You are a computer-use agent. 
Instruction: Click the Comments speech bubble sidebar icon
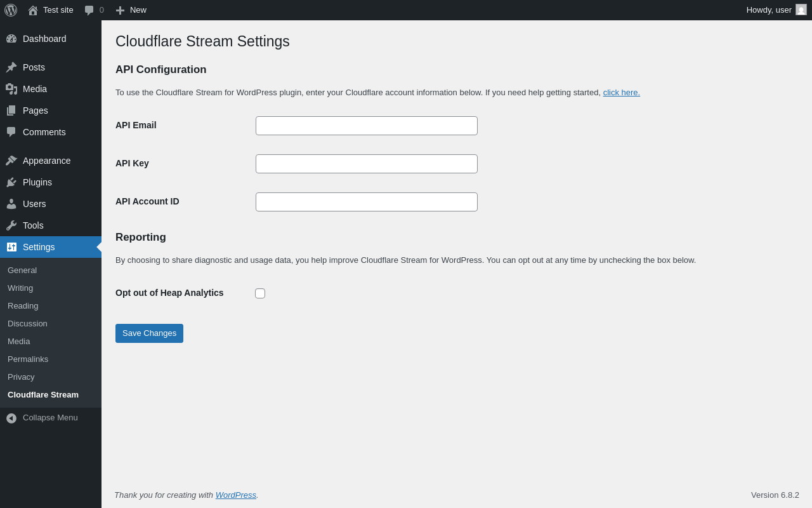(x=11, y=132)
